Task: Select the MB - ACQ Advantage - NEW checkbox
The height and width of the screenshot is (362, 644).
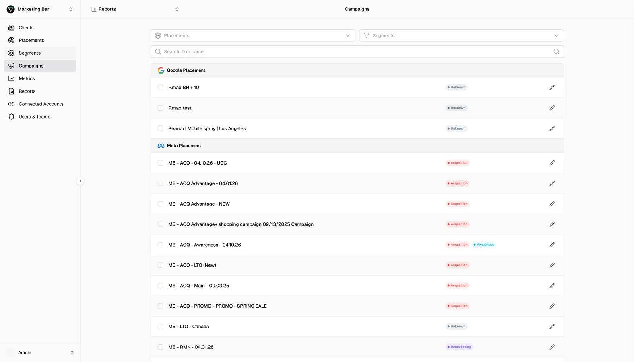Action: pos(160,204)
